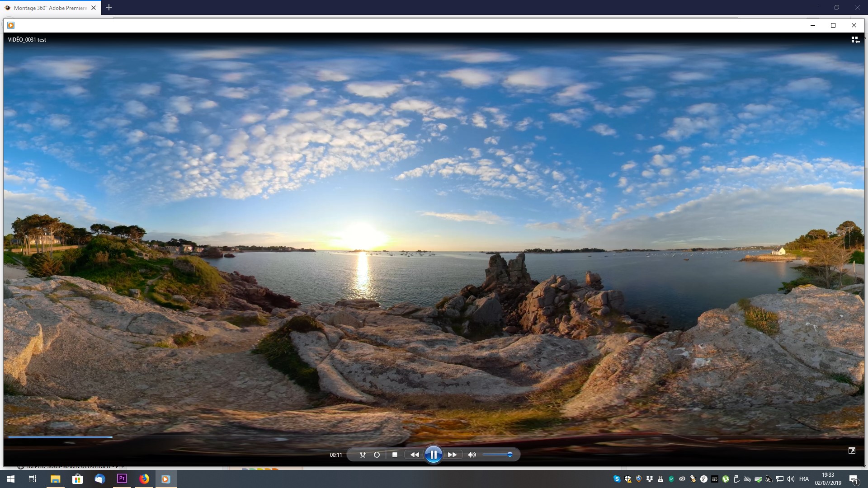This screenshot has height=488, width=868.
Task: Click the rewind previous button
Action: pos(414,455)
